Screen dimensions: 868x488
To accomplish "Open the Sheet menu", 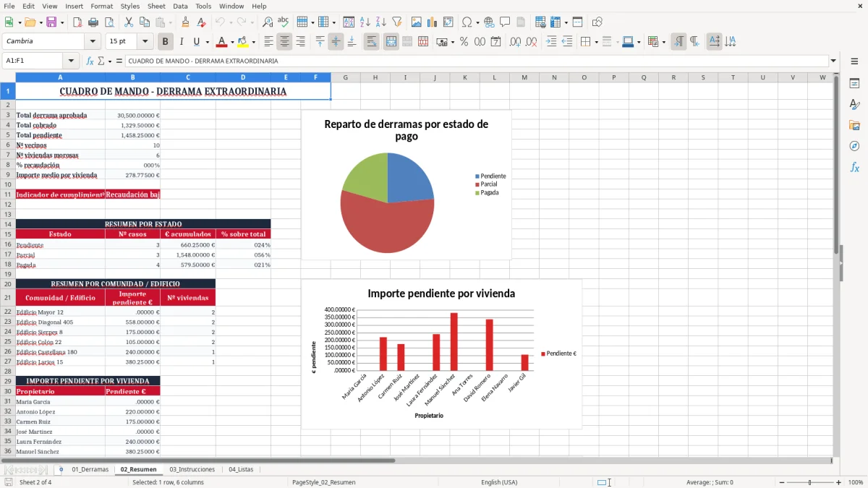I will (156, 6).
